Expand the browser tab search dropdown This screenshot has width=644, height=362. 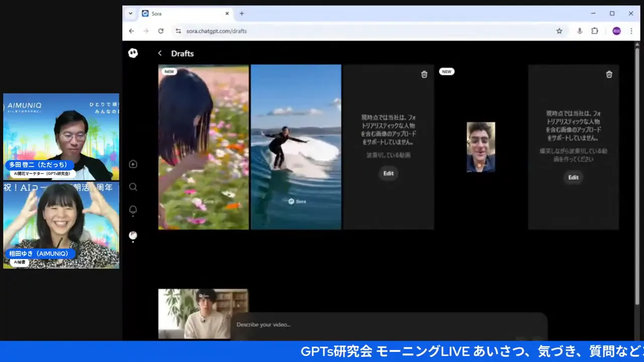point(131,14)
